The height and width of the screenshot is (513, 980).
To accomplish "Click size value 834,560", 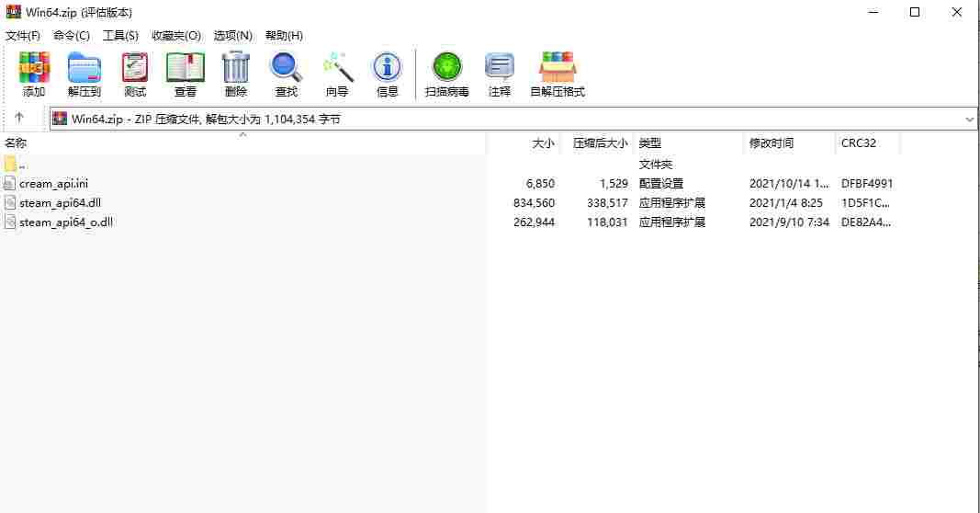I will tap(534, 202).
